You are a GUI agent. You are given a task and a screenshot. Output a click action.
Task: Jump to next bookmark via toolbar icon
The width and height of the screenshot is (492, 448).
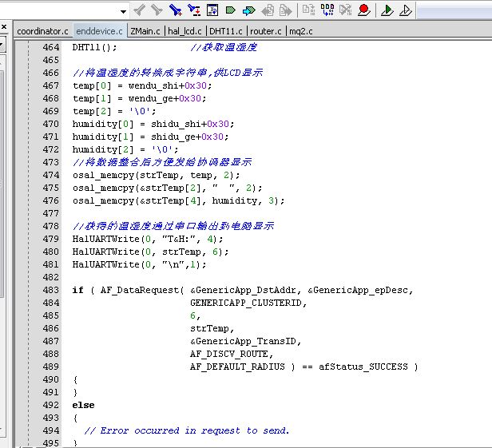194,10
